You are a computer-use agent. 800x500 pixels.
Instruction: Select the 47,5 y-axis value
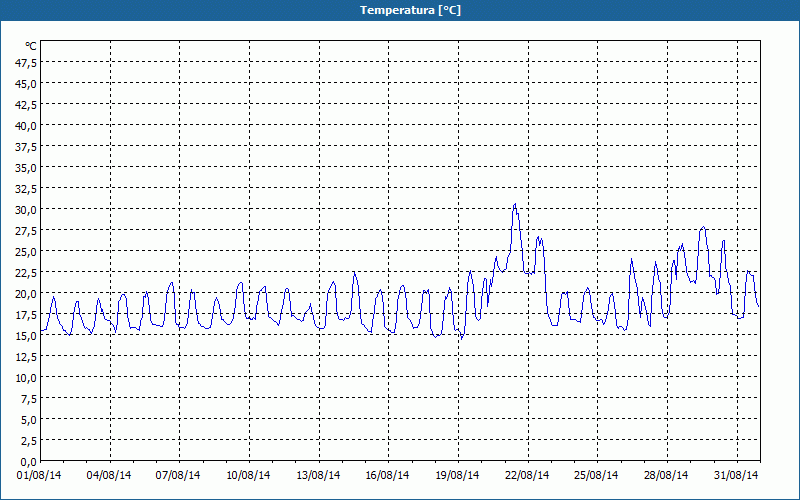tap(27, 63)
